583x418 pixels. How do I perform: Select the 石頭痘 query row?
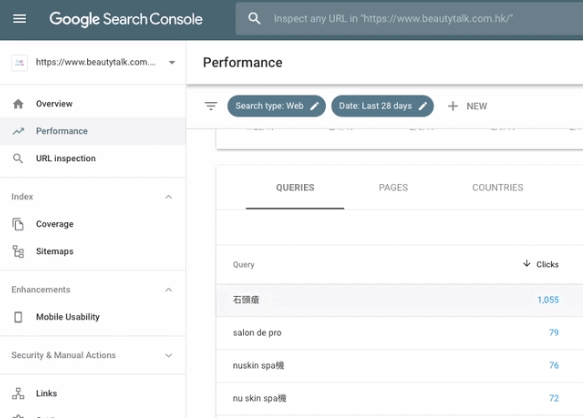click(399, 300)
